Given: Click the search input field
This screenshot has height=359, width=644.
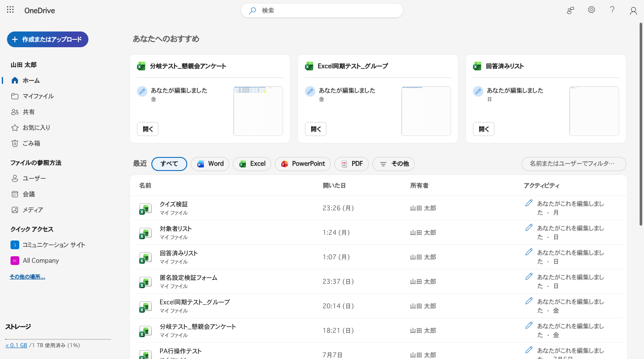Looking at the screenshot, I should 322,10.
